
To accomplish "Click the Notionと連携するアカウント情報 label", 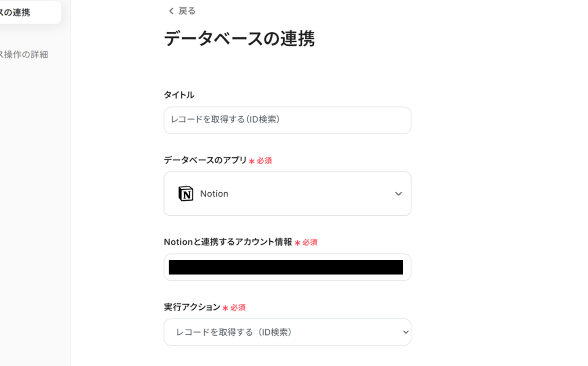I will click(228, 242).
